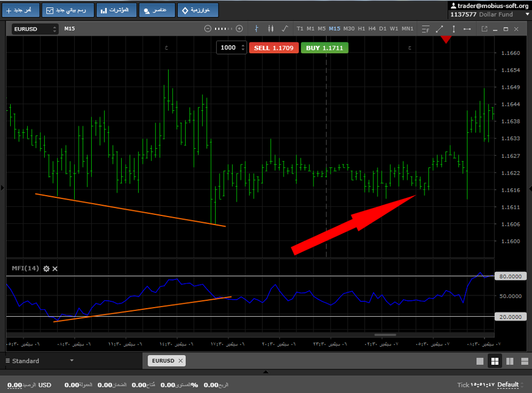Click SELL 1.1709 button

click(x=273, y=48)
